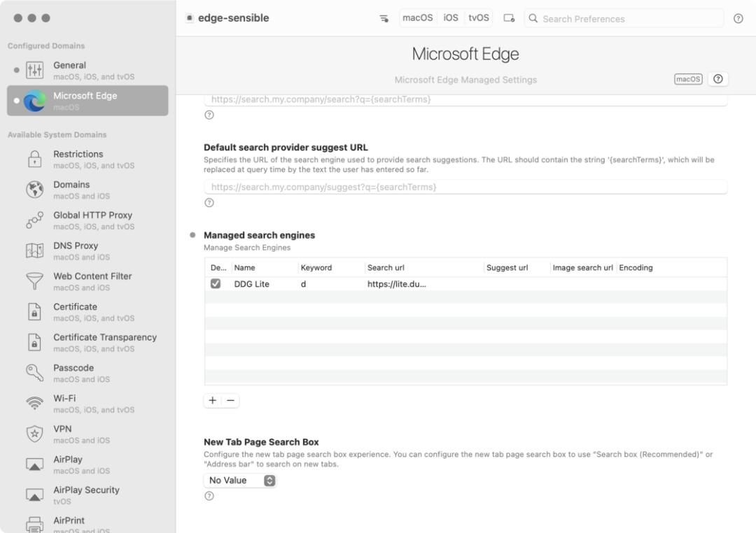
Task: Click the edge-sensible profile title
Action: coord(233,18)
